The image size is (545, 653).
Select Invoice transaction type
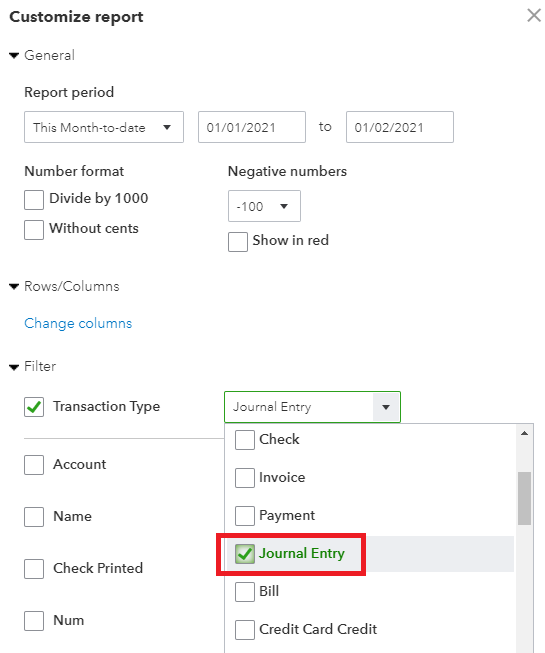click(x=245, y=478)
